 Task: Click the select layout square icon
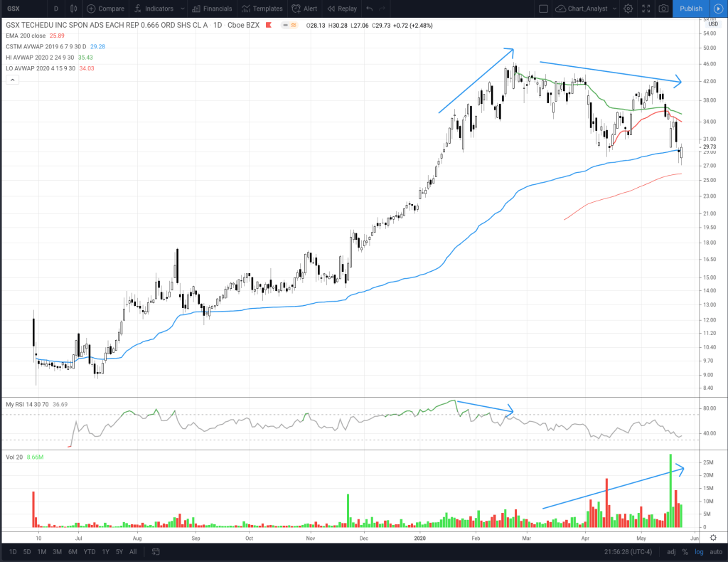543,9
